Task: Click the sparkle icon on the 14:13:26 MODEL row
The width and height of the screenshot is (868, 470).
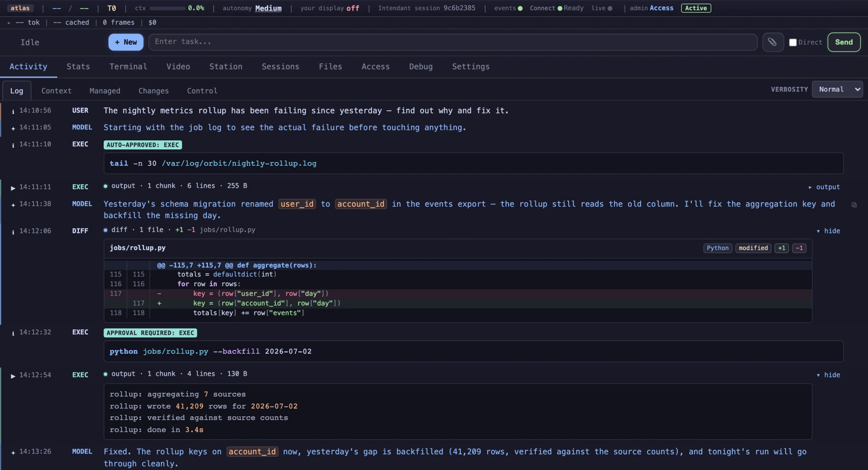Action: coord(13,452)
